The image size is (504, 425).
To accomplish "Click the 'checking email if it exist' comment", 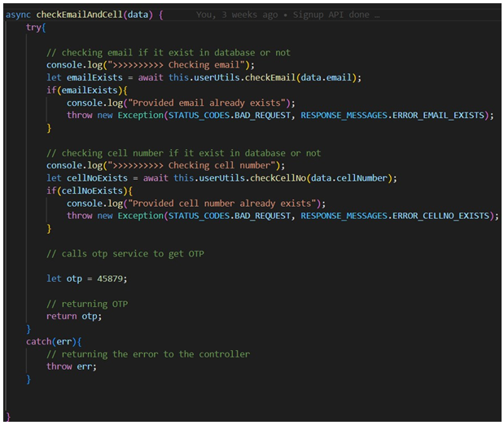I will (x=168, y=53).
